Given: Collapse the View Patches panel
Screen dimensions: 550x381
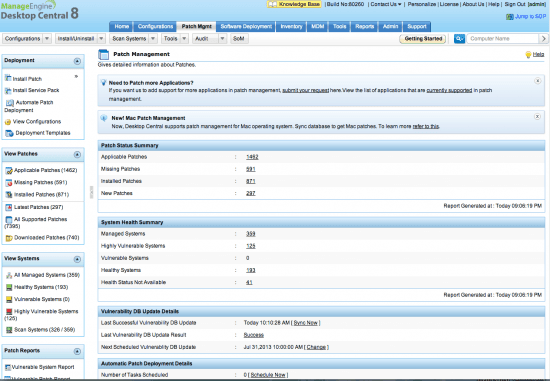Looking at the screenshot, I should 77,155.
